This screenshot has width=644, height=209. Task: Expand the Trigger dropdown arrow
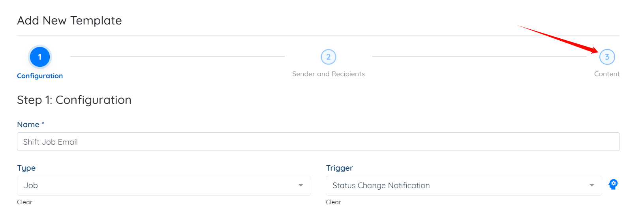591,185
